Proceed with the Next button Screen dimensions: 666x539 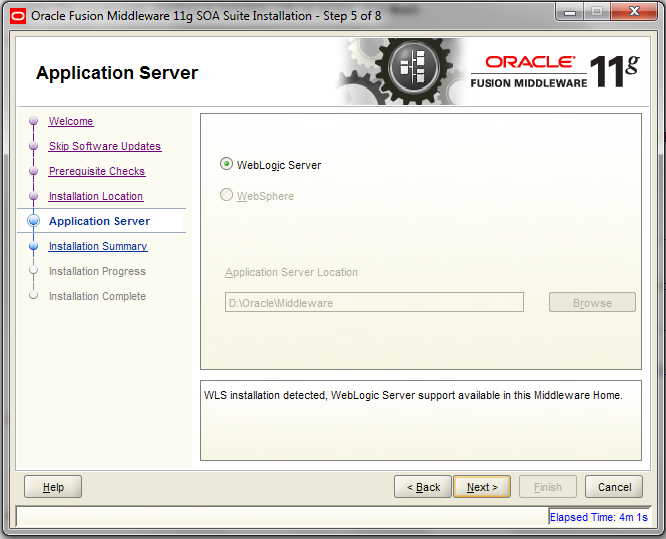click(x=482, y=487)
